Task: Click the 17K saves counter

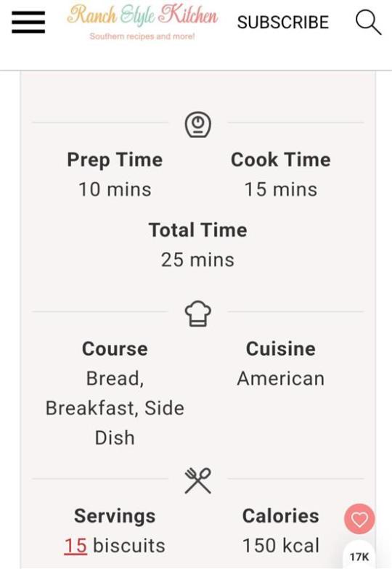Action: coord(359,557)
